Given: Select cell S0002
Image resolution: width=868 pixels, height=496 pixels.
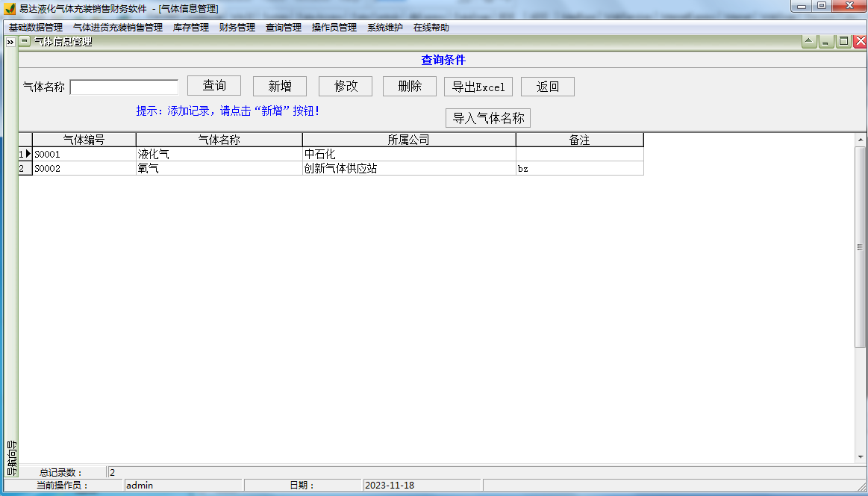Looking at the screenshot, I should [84, 169].
